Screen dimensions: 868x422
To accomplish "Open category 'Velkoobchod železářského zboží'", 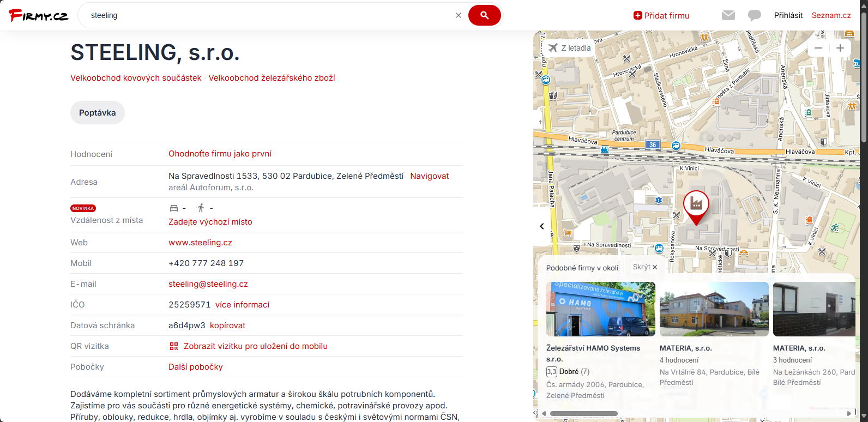I will (x=272, y=78).
